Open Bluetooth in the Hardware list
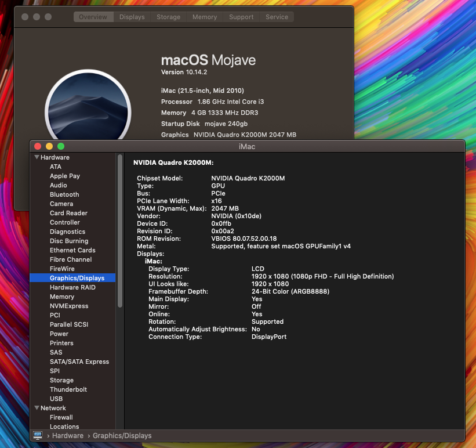 point(64,194)
